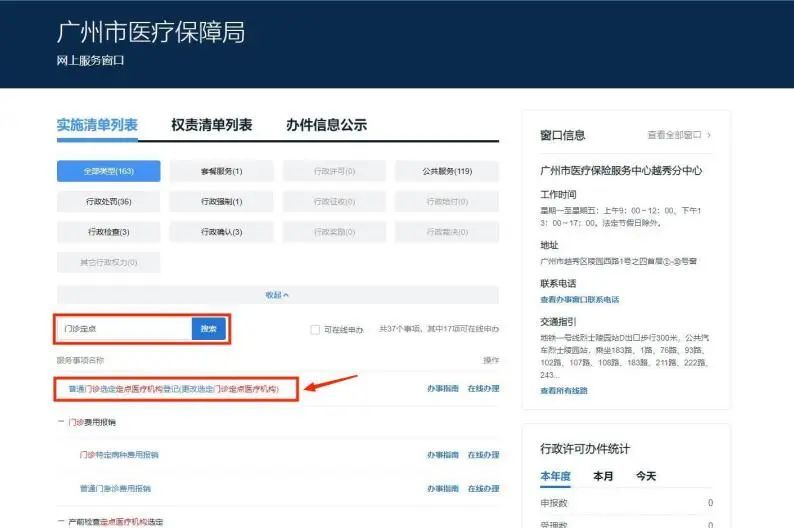Image resolution: width=794 pixels, height=528 pixels.
Task: Collapse the 门诊费用报销 group
Action: tap(61, 422)
